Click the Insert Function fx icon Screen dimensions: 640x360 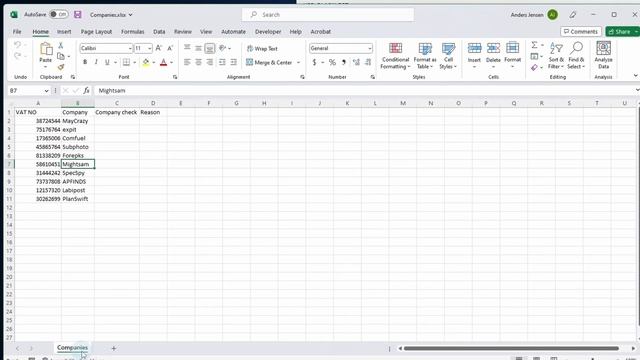(x=86, y=91)
